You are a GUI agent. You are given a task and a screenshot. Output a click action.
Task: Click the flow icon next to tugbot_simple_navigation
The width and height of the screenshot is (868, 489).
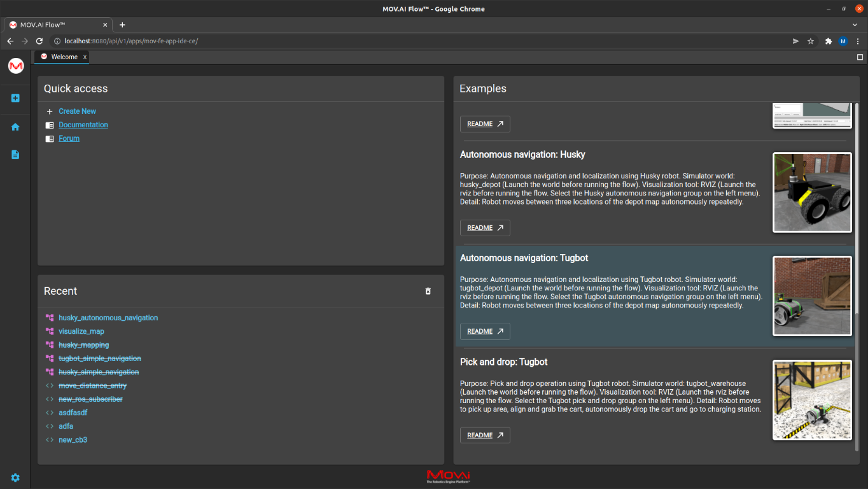(x=50, y=358)
